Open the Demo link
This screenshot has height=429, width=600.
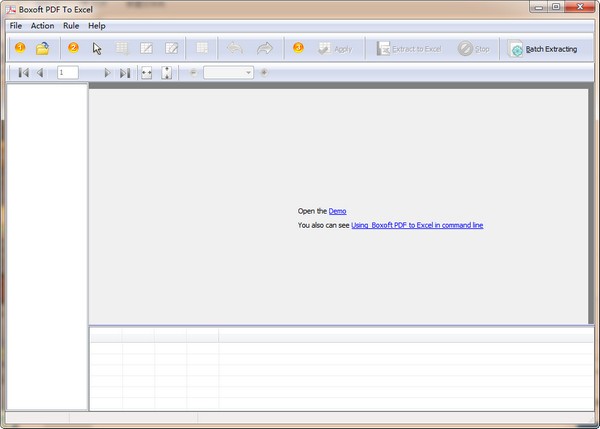tap(338, 211)
